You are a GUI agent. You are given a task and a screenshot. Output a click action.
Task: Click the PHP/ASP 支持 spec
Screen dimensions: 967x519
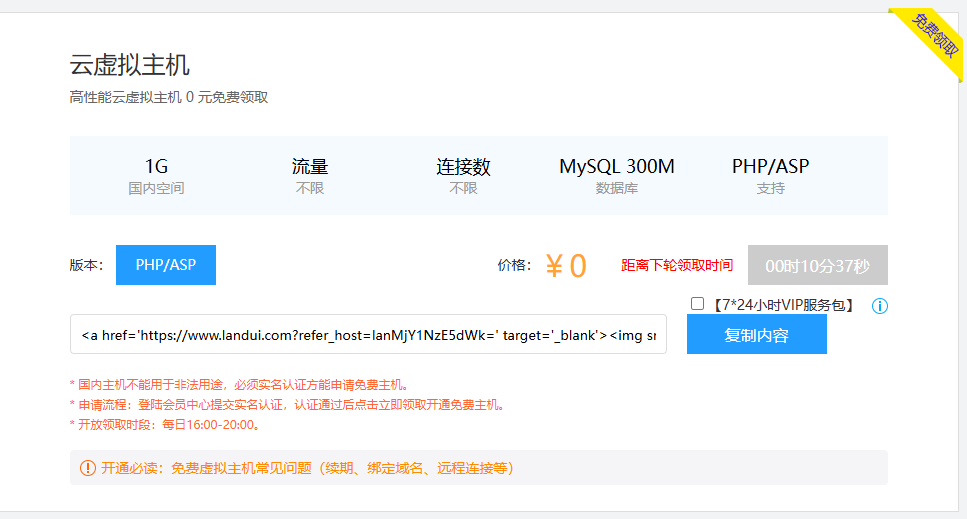pyautogui.click(x=770, y=176)
